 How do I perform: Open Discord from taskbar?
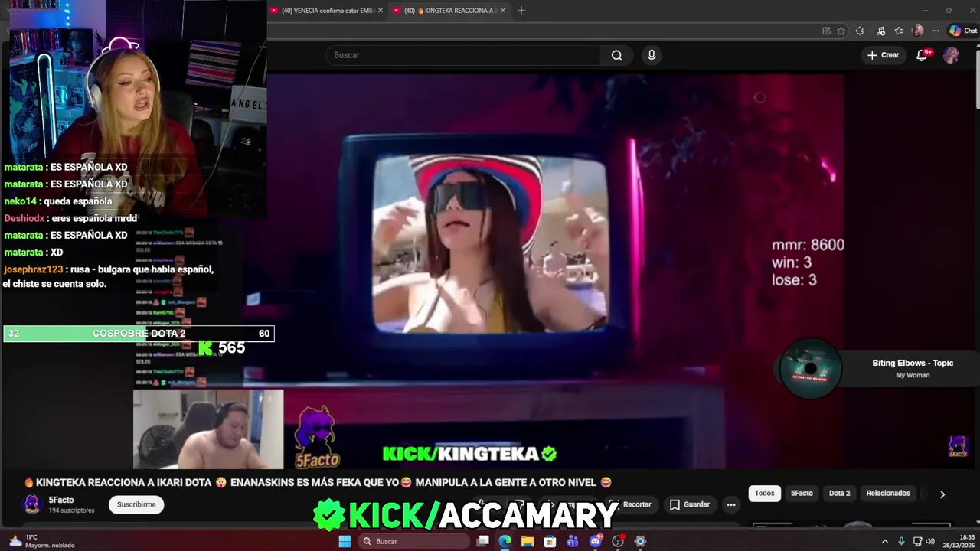[x=595, y=541]
